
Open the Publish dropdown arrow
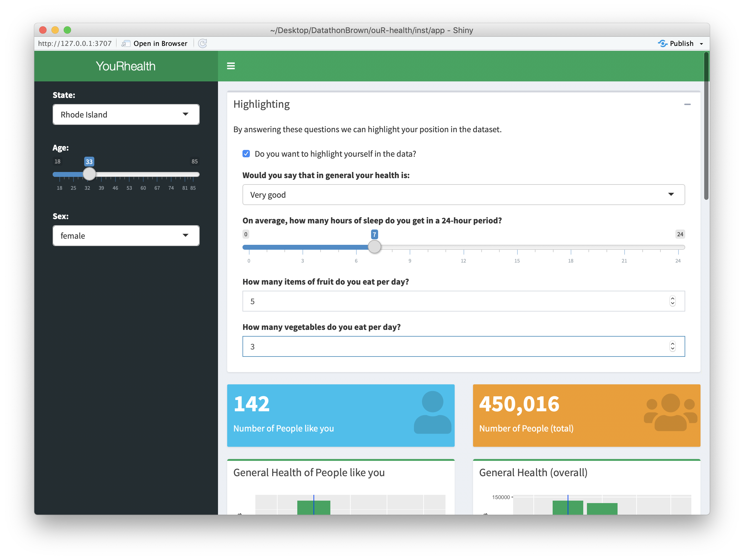(x=701, y=44)
